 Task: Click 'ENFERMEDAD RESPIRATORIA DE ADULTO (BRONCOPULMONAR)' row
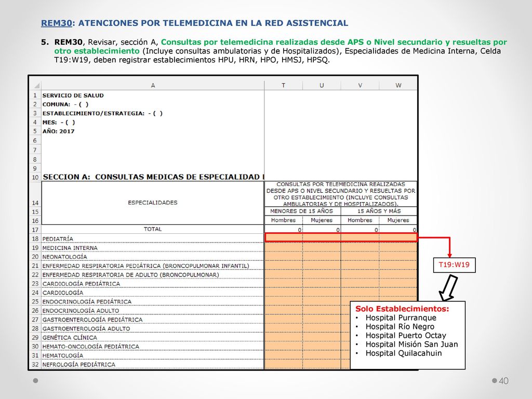[130, 275]
